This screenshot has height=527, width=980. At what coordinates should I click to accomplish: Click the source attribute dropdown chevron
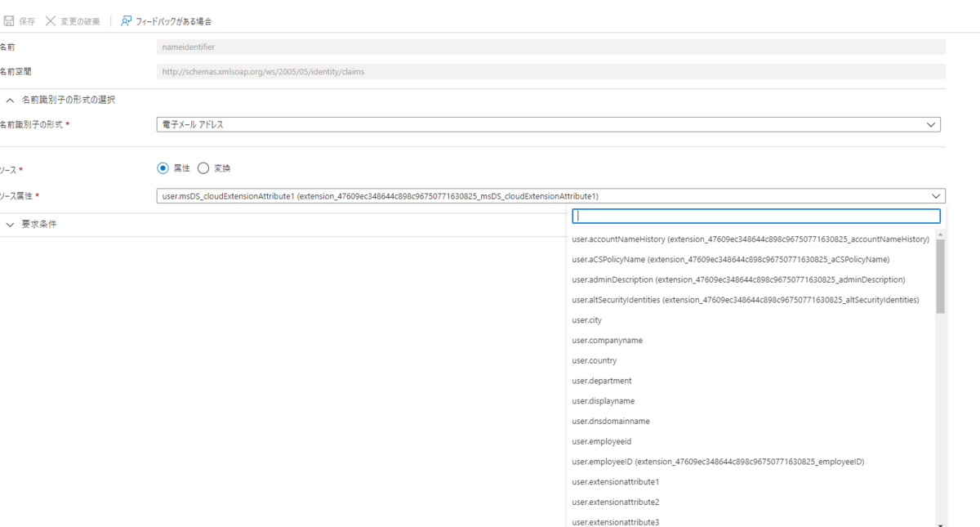(x=935, y=196)
